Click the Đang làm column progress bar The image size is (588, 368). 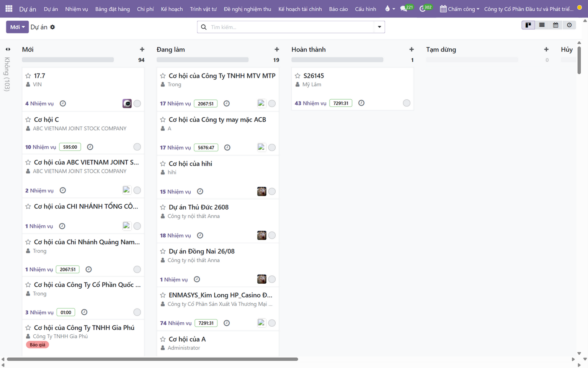click(203, 60)
